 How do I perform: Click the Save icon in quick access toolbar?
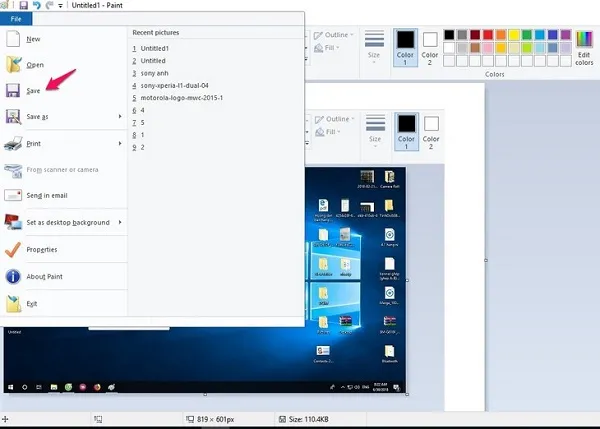coord(23,5)
